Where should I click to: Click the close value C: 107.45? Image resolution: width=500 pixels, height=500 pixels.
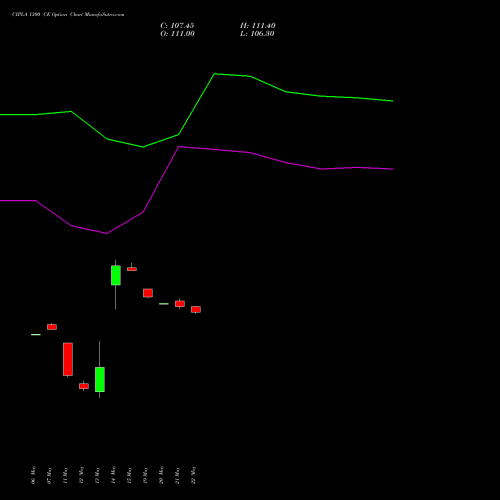pyautogui.click(x=177, y=26)
